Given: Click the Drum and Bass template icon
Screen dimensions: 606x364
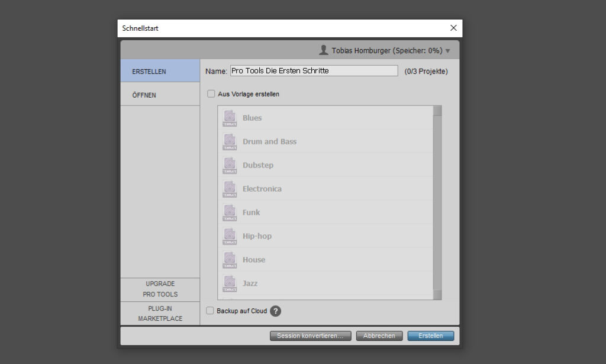Looking at the screenshot, I should (x=230, y=141).
